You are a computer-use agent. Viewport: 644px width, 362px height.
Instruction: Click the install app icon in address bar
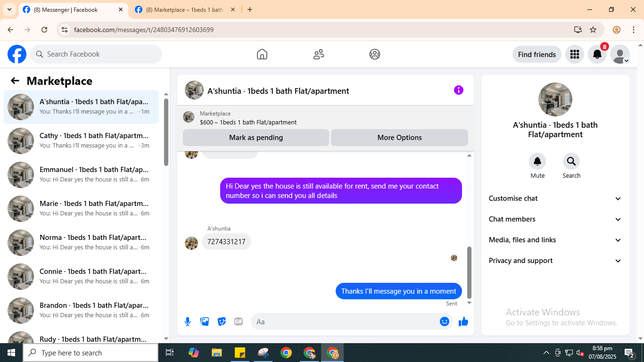click(578, 30)
